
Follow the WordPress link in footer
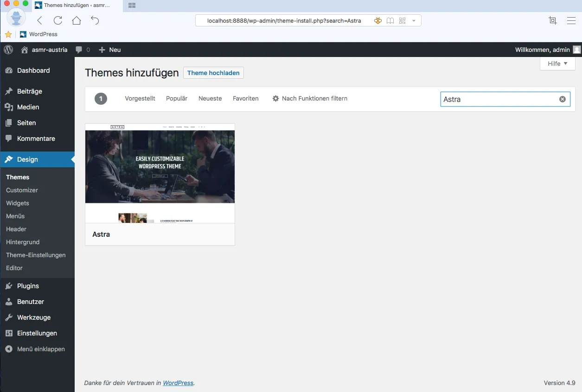pos(178,383)
